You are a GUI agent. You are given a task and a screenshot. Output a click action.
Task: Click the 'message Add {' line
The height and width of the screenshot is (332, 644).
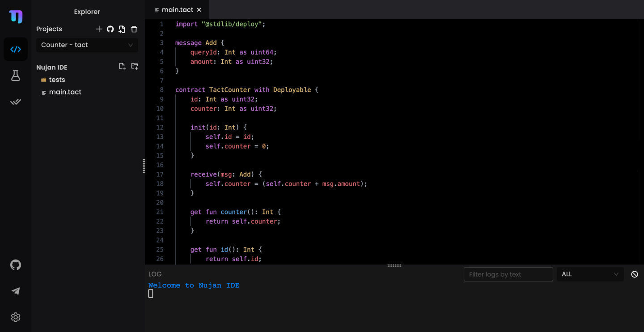pos(200,43)
